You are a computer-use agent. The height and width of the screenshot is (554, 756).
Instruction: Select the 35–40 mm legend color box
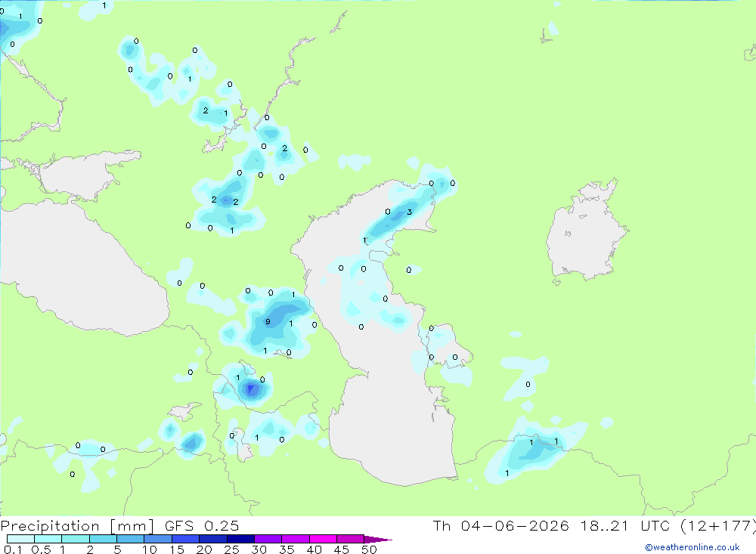click(x=296, y=539)
